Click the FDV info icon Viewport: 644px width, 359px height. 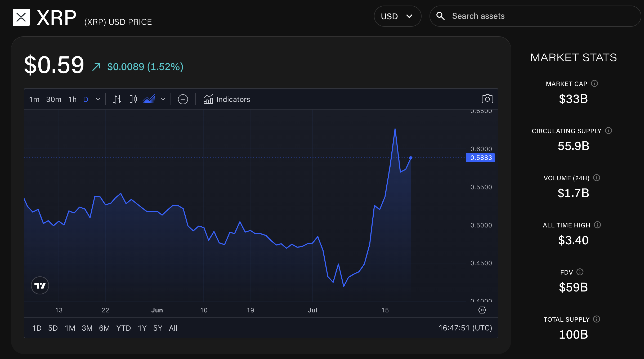580,272
